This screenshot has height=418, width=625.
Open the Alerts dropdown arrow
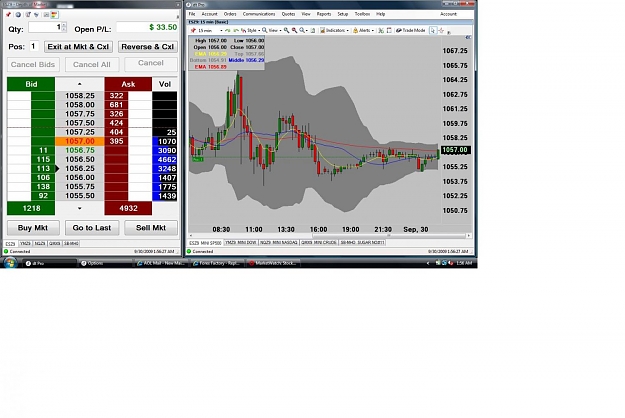tap(373, 31)
